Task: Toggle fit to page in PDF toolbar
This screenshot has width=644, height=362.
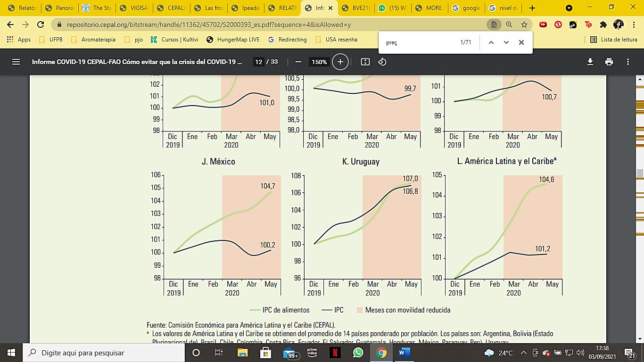Action: pyautogui.click(x=365, y=62)
